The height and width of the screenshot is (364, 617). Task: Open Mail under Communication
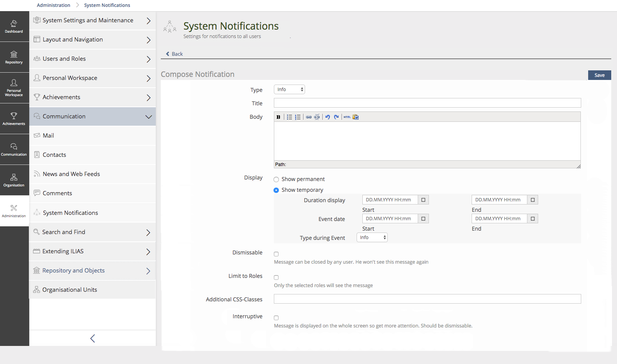click(x=48, y=136)
